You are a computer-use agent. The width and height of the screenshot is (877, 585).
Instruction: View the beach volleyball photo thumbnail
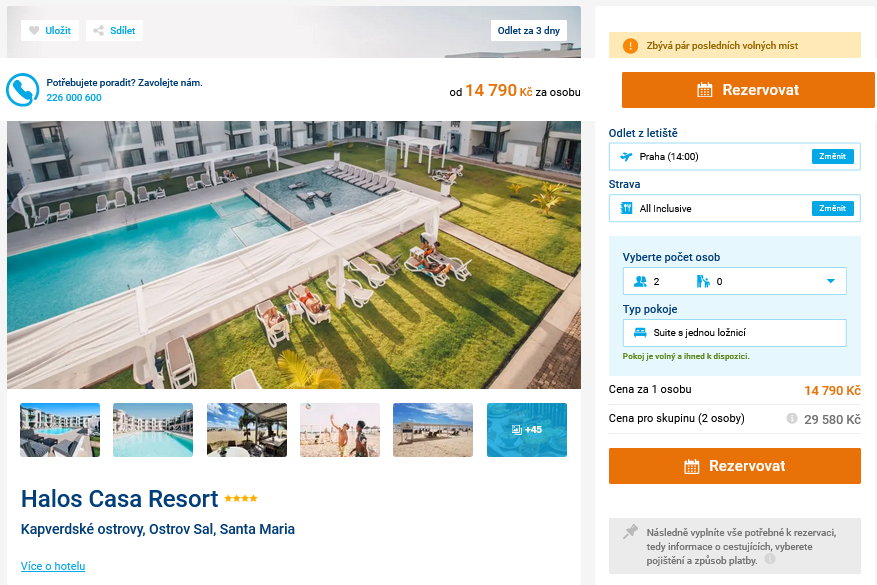tap(340, 430)
